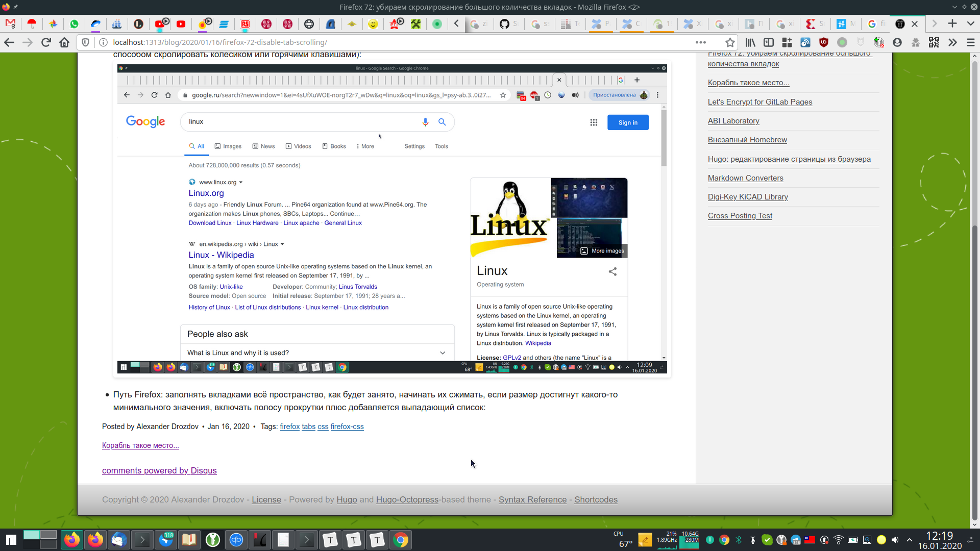The width and height of the screenshot is (980, 551).
Task: Open Wi-Fi network tray icon
Action: tap(838, 540)
